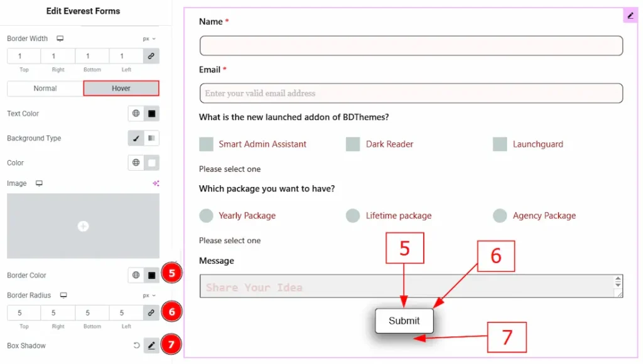Select the classic background type brush icon
The width and height of the screenshot is (643, 364).
136,138
